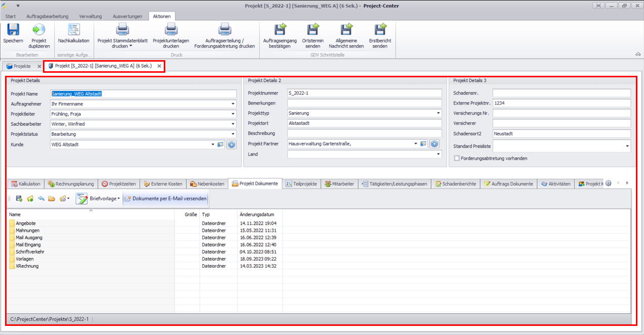Expand the Standard Preisliste dropdown
The image size is (644, 335).
click(x=627, y=146)
